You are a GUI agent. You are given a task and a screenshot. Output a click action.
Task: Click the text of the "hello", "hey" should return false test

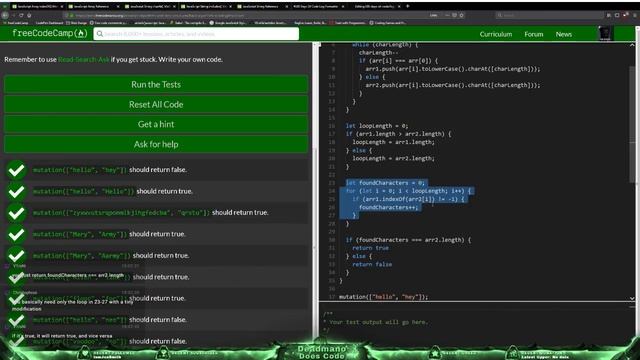click(x=110, y=170)
